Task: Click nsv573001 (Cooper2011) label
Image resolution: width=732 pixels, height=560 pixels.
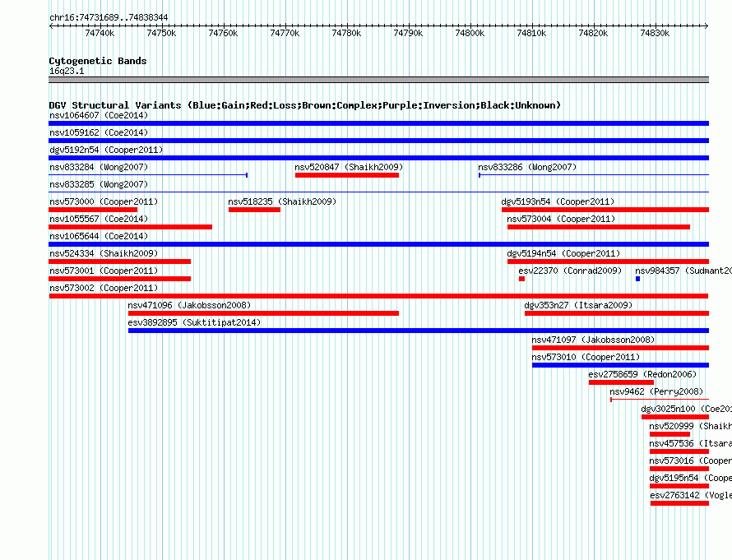Action: pos(104,271)
